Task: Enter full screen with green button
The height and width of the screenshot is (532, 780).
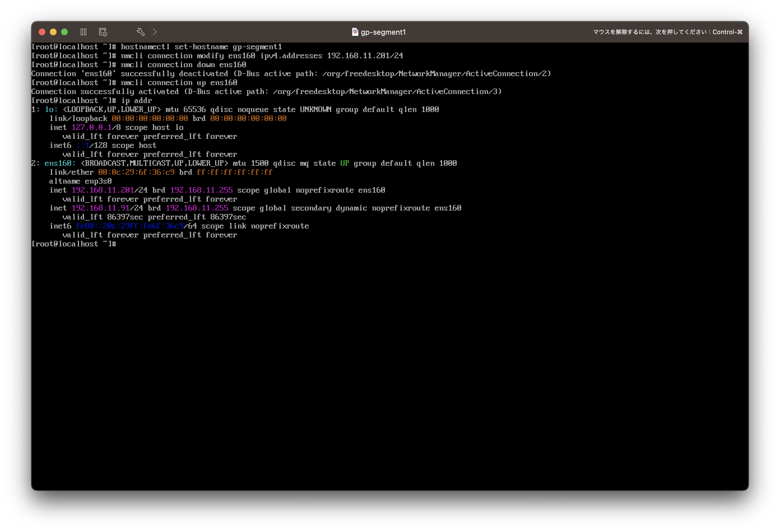Action: pyautogui.click(x=64, y=32)
